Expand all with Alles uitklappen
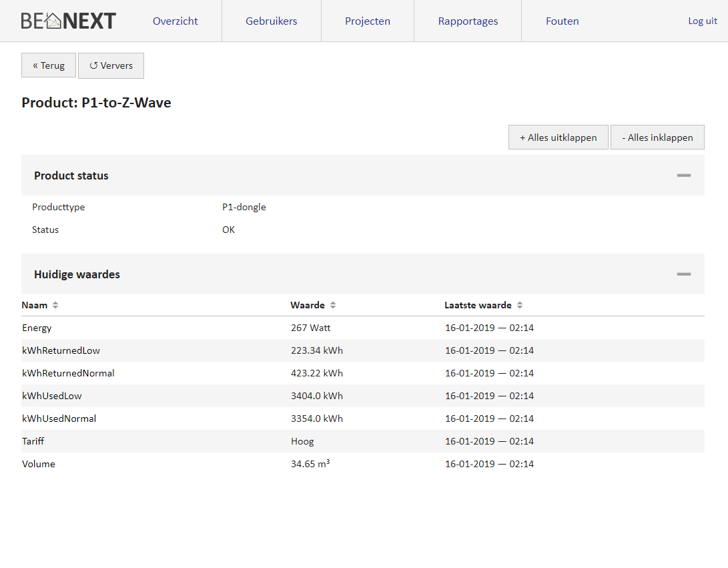 558,137
